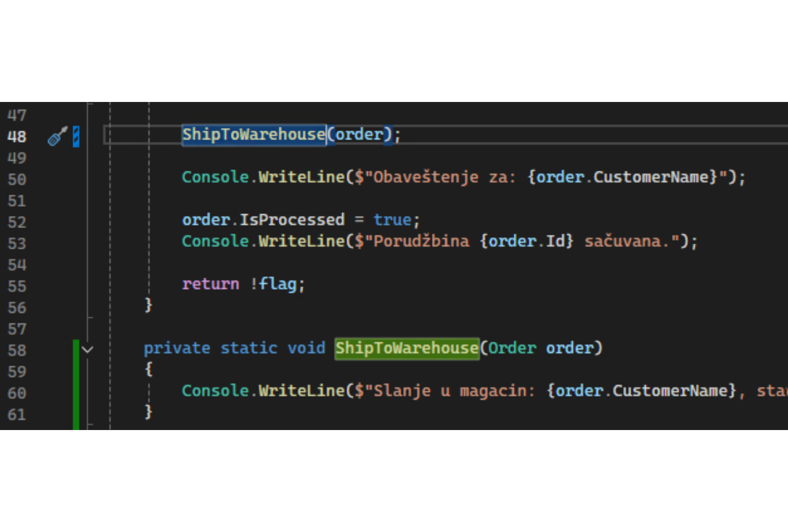The height and width of the screenshot is (532, 788).
Task: Click the highlighted ShipToWarehouse call on line 48
Action: coord(253,134)
